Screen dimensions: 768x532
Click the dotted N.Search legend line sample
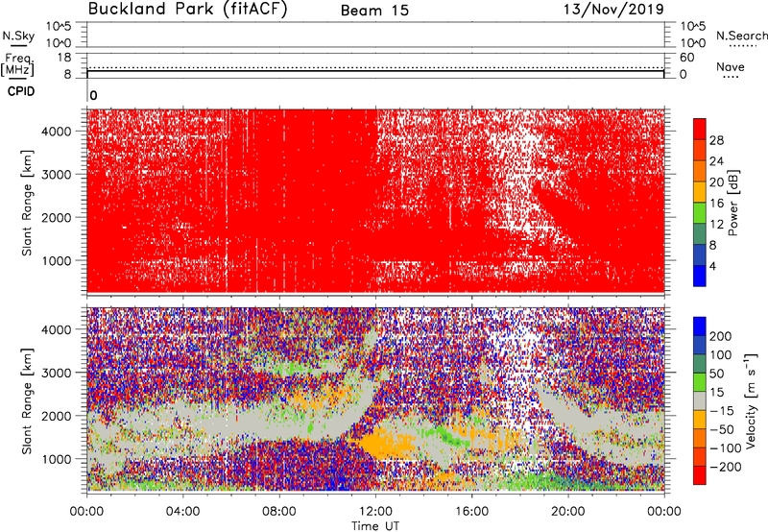742,46
